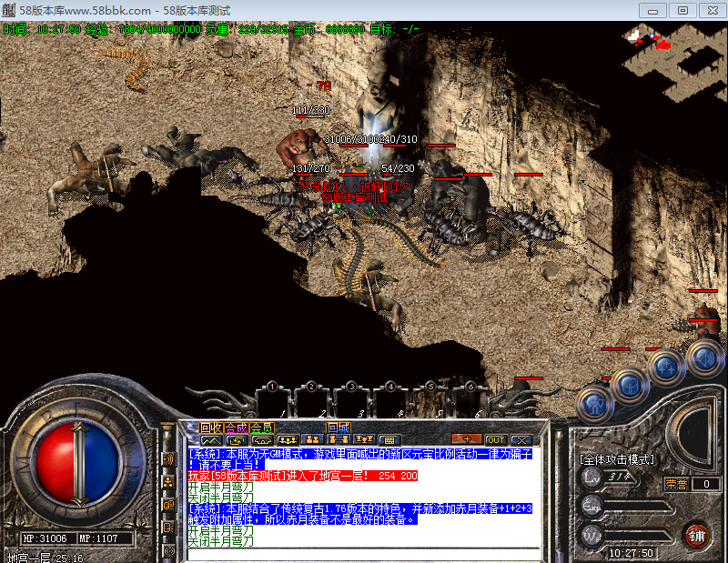728x563 pixels.
Task: Click the blue MP half of orb
Action: [x=102, y=463]
